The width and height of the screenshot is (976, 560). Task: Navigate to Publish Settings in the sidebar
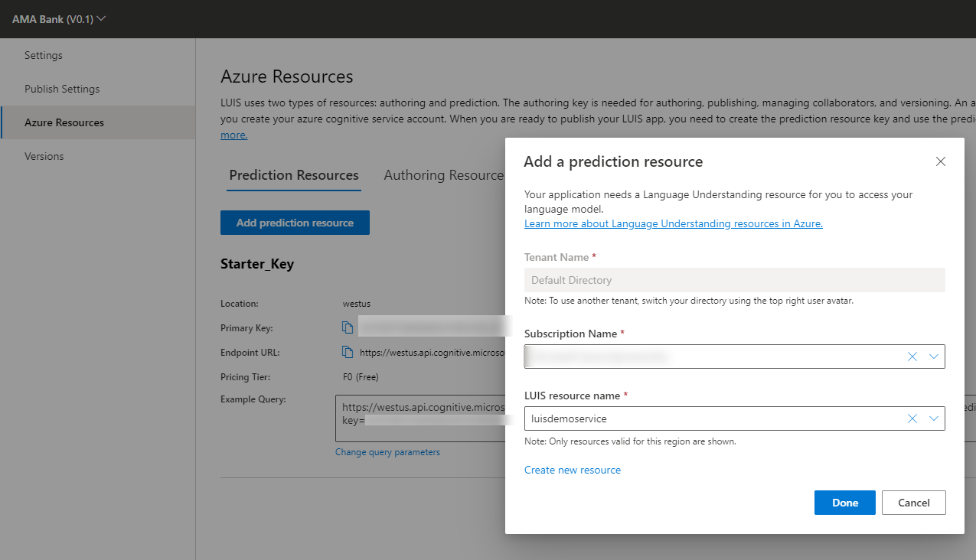coord(63,88)
